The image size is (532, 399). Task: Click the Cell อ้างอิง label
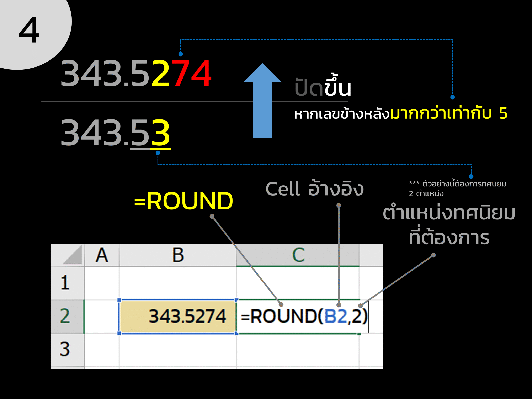pyautogui.click(x=314, y=188)
